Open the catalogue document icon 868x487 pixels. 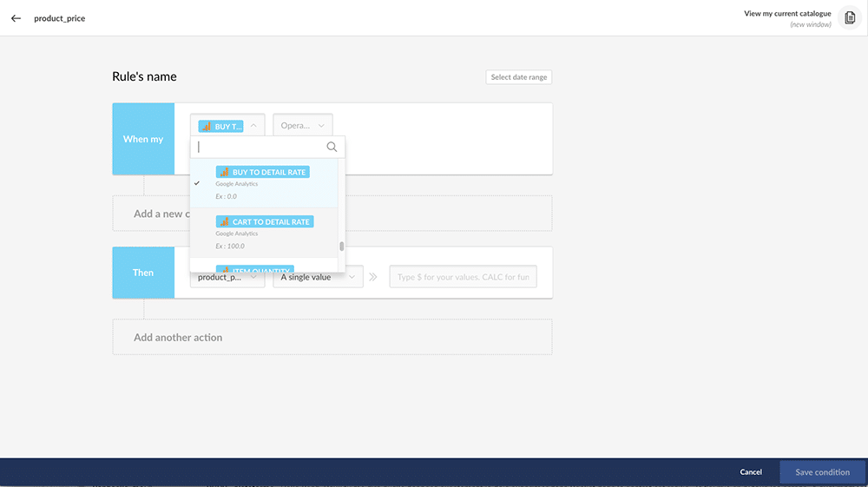[x=850, y=18]
